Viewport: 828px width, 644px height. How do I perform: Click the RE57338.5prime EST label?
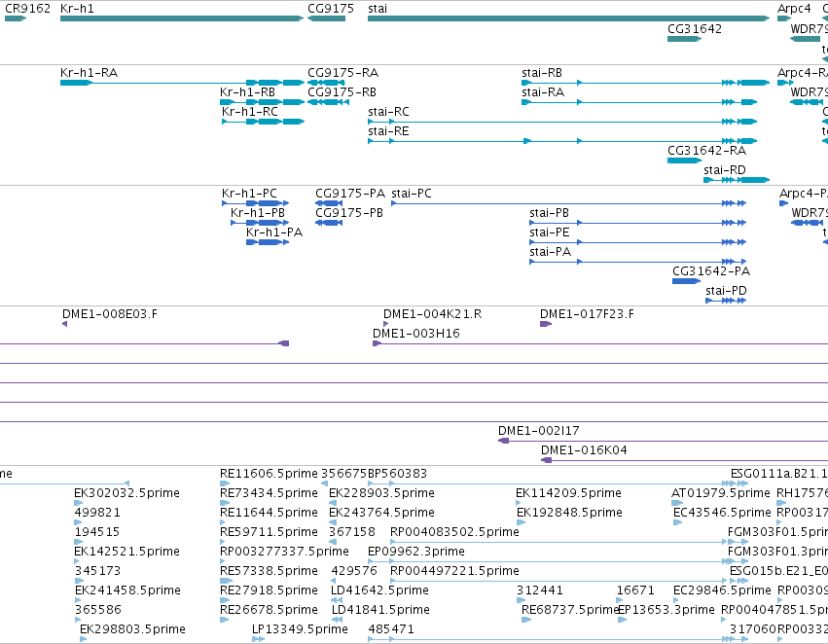pos(269,571)
